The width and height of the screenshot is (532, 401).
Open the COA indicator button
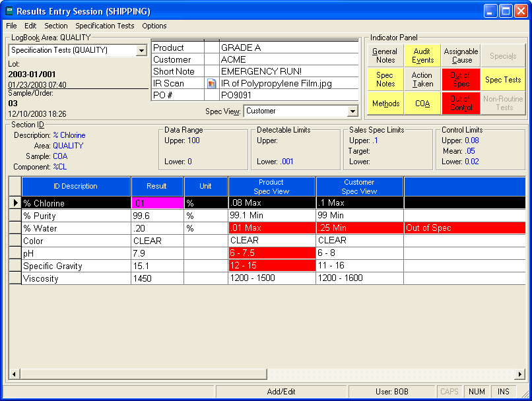[x=422, y=103]
